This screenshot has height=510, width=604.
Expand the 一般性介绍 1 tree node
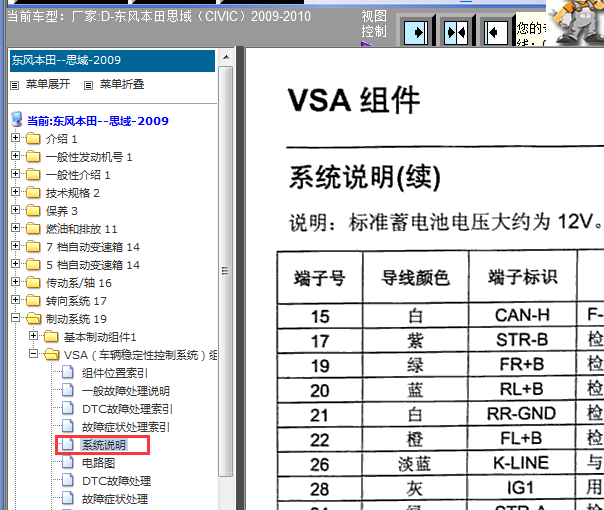coord(15,174)
